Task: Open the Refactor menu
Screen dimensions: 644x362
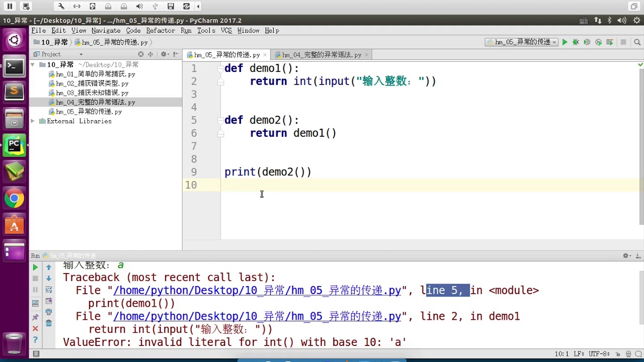Action: pyautogui.click(x=160, y=31)
